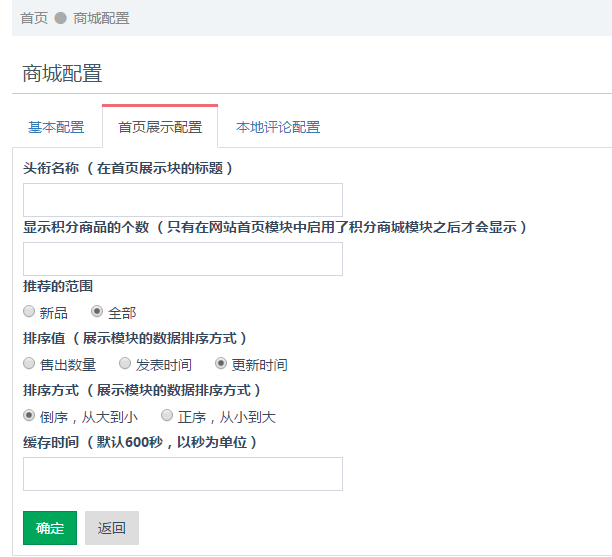Click the 排序方式（展示模块的数据排序方式） label
612x557 pixels.
142,390
